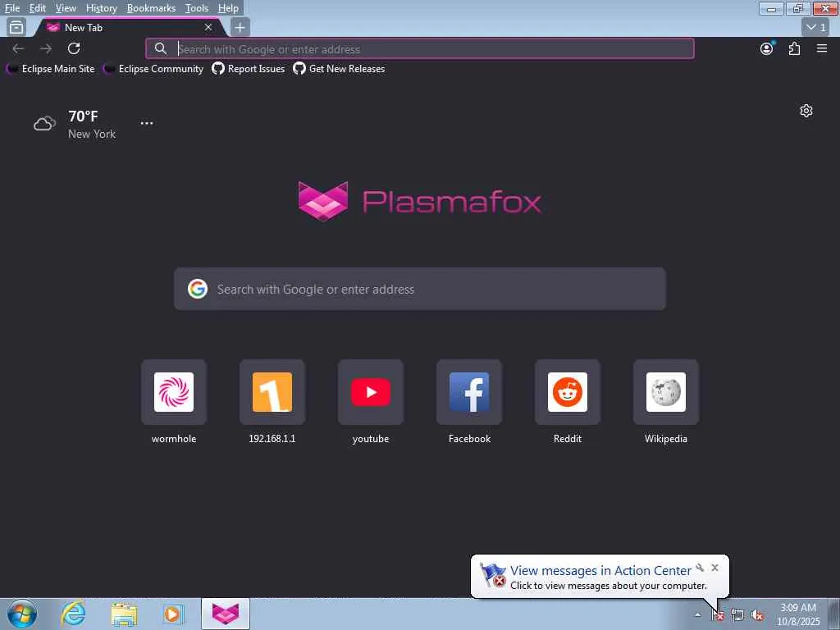Click the cloud weather icon
840x630 pixels.
click(x=44, y=124)
